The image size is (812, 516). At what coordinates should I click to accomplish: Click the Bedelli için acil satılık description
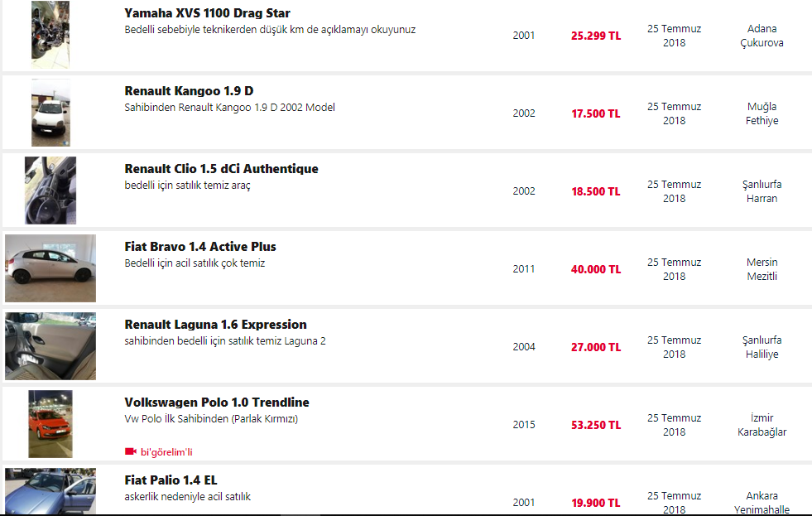195,263
